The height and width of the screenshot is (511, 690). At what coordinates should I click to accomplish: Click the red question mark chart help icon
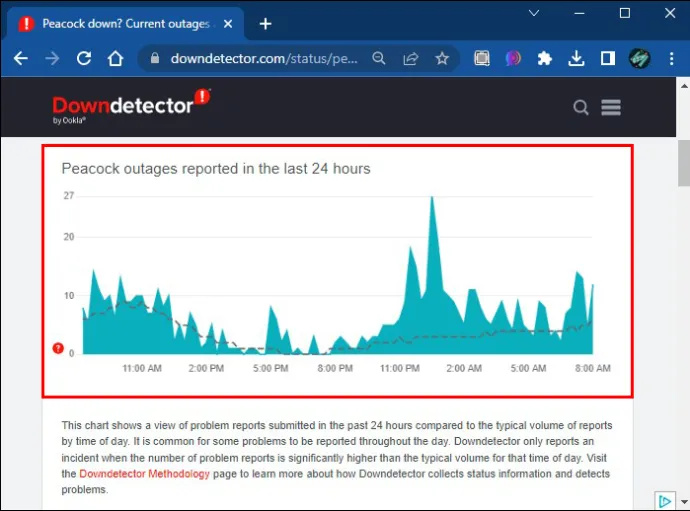[58, 348]
